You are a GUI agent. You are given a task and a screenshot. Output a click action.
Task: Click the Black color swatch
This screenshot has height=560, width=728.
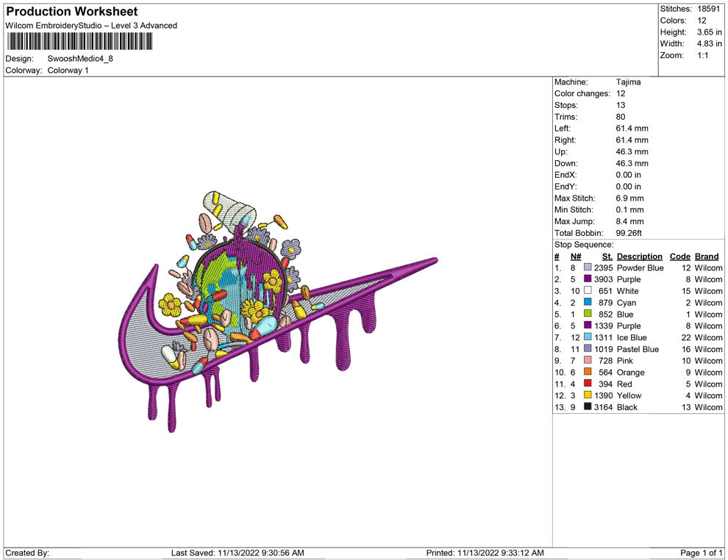[x=588, y=406]
